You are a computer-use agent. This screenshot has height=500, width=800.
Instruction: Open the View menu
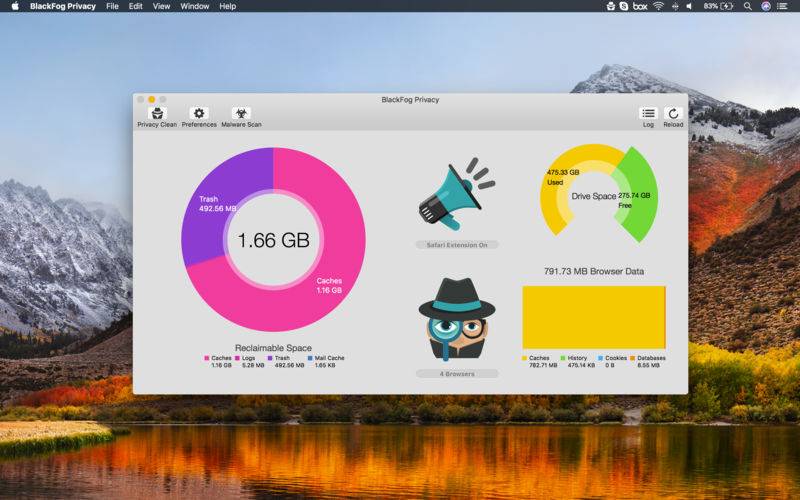click(161, 6)
